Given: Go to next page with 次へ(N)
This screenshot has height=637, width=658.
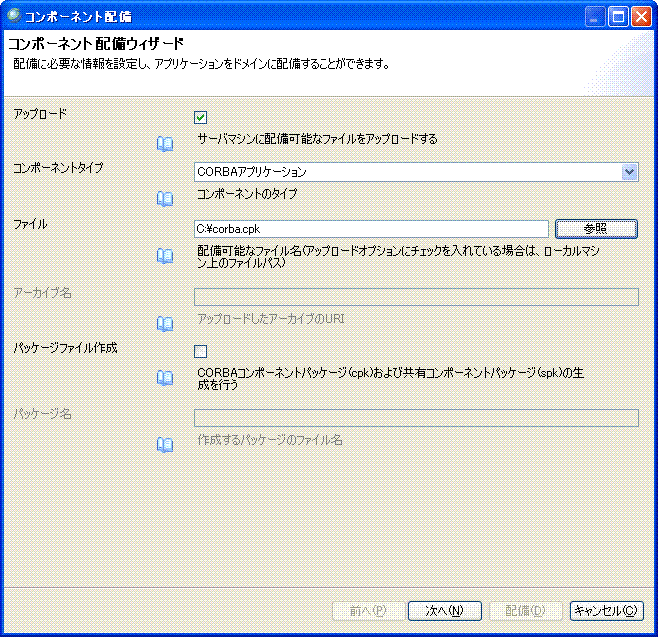Looking at the screenshot, I should 444,611.
